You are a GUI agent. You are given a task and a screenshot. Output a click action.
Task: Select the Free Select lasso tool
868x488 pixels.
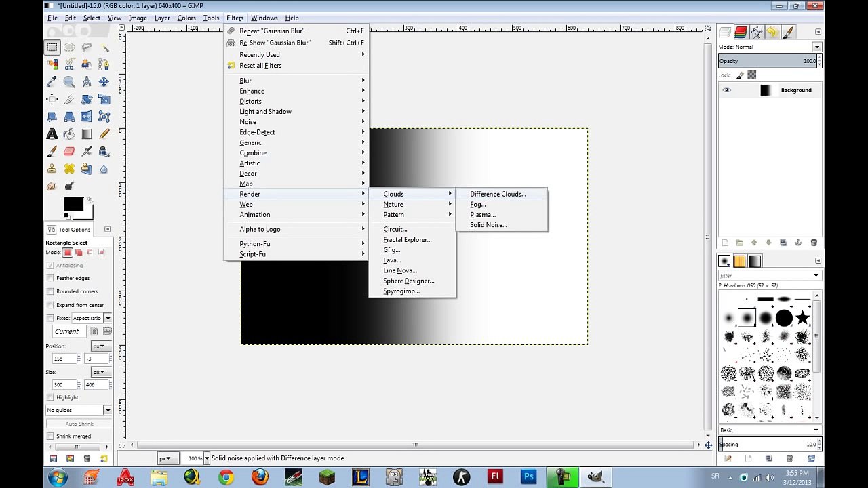point(87,47)
